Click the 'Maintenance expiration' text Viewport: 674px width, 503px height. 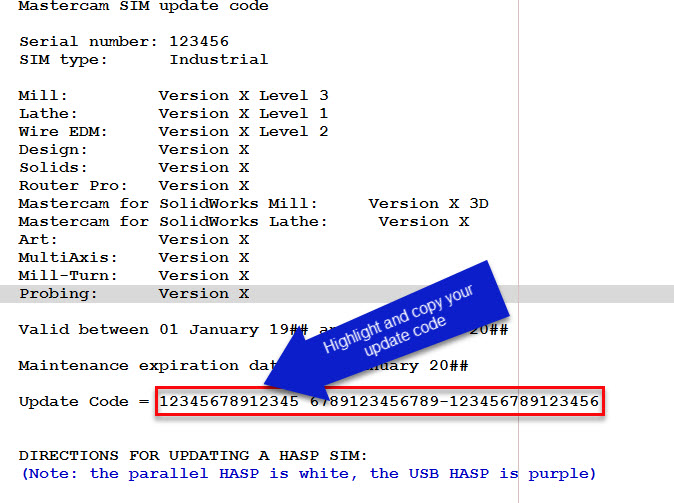click(x=129, y=366)
